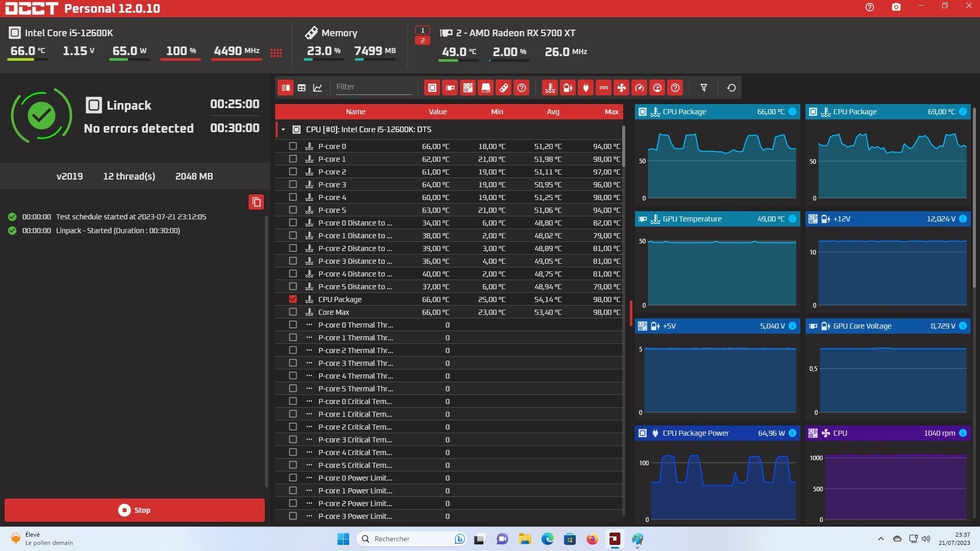Switch to graph view in monitoring toolbar
This screenshot has height=551, width=980.
(x=317, y=88)
